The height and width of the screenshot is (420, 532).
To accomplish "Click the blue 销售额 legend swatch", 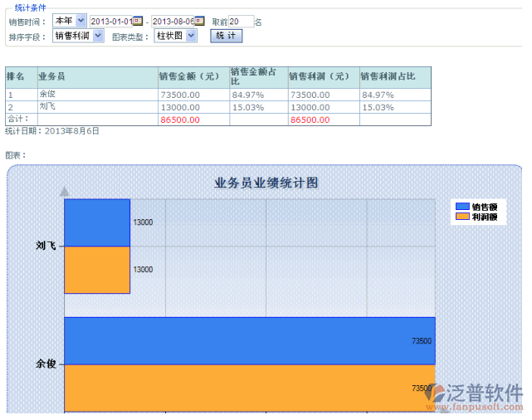I will (461, 207).
